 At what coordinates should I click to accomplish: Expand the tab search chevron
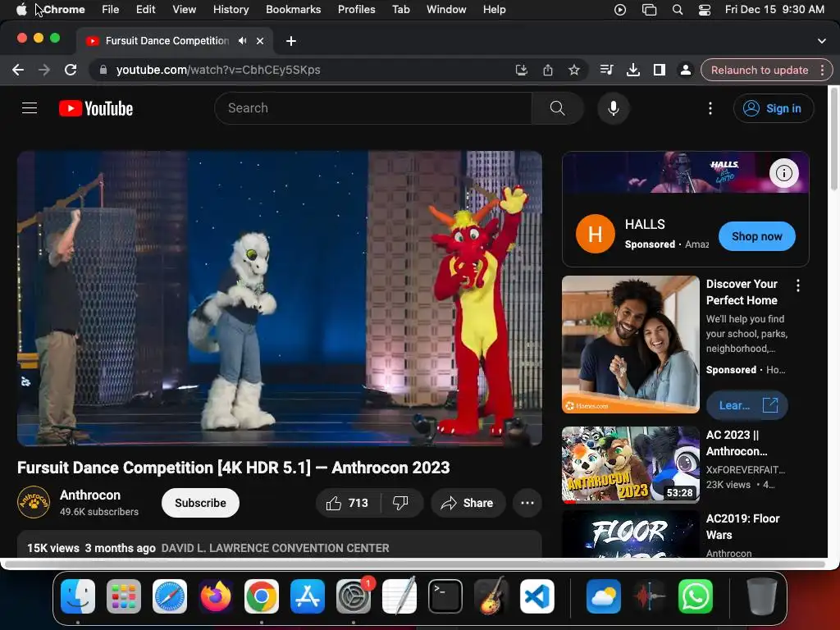click(821, 41)
